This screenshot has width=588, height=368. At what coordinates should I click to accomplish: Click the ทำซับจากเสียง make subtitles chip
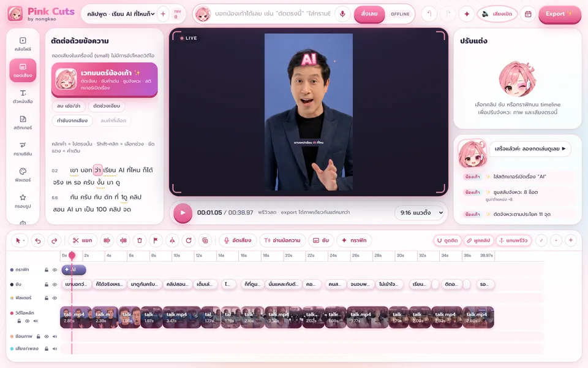(72, 121)
